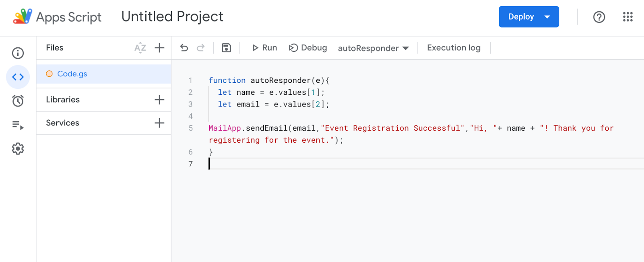Sort files alphabetically with AZ icon
This screenshot has height=262, width=644.
tap(140, 48)
